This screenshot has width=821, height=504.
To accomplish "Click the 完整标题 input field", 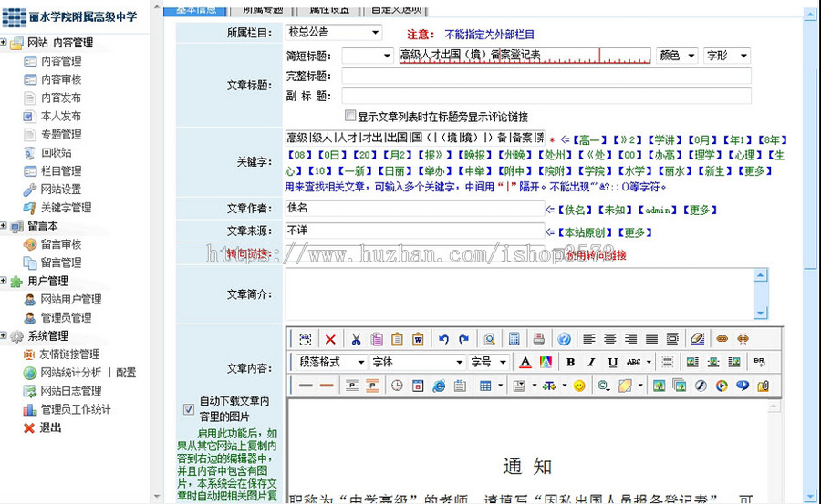I will point(546,76).
